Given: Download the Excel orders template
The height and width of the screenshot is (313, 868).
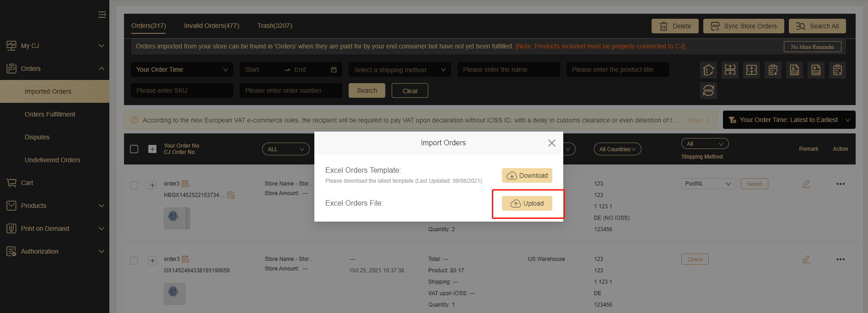Looking at the screenshot, I should pos(527,175).
